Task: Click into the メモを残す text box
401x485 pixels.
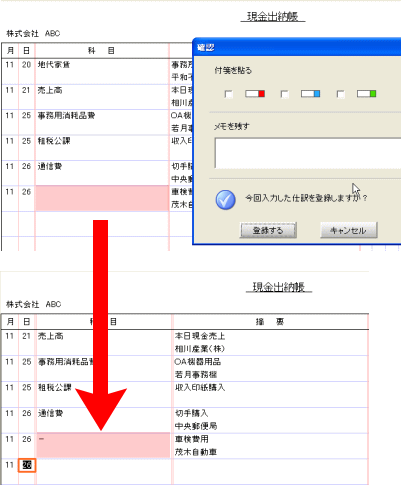Action: (x=308, y=154)
